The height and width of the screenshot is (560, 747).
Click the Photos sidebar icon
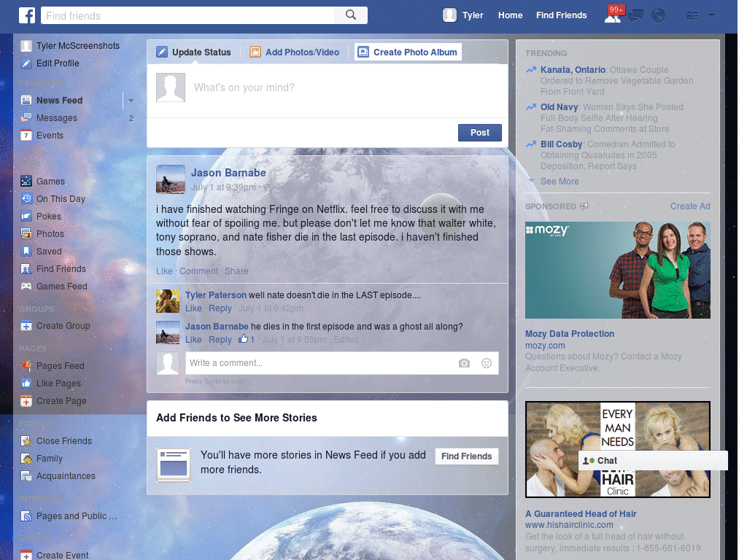click(26, 234)
